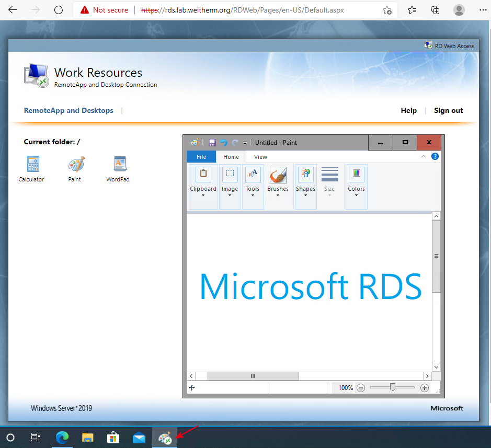
Task: Click the Paint RemoteApp taskbar icon
Action: [165, 438]
